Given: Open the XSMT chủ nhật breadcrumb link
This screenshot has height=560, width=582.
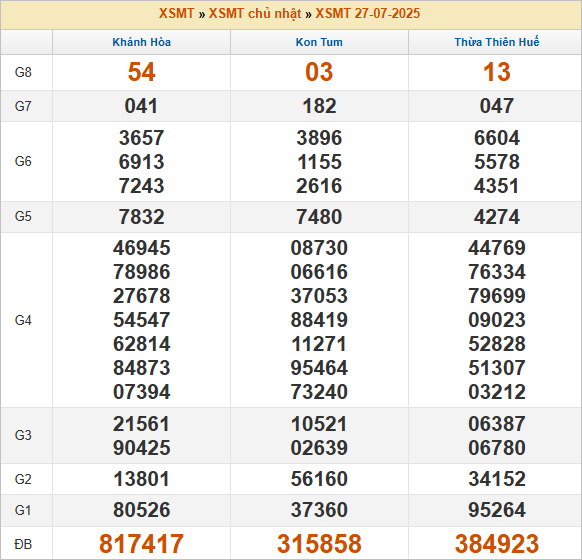Looking at the screenshot, I should coord(255,14).
